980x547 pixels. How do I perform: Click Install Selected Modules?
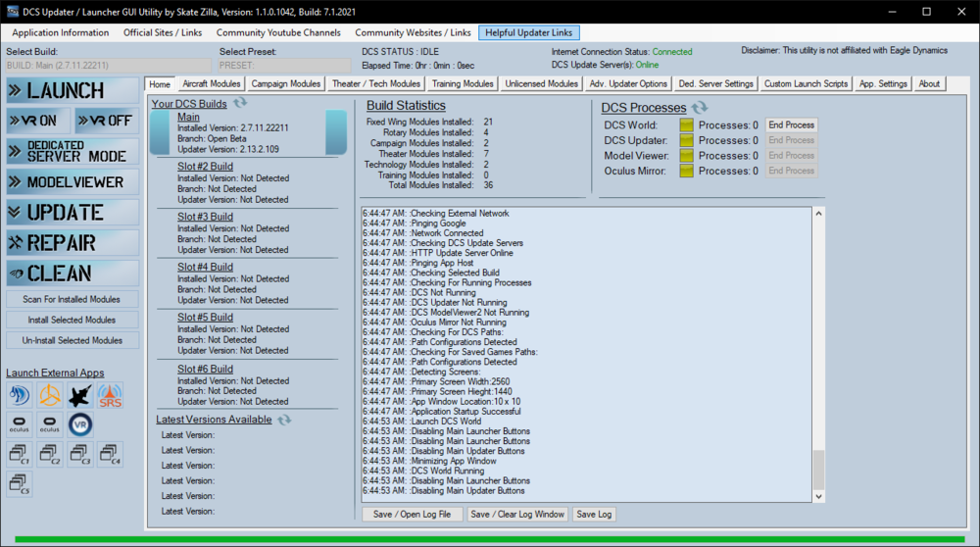72,321
